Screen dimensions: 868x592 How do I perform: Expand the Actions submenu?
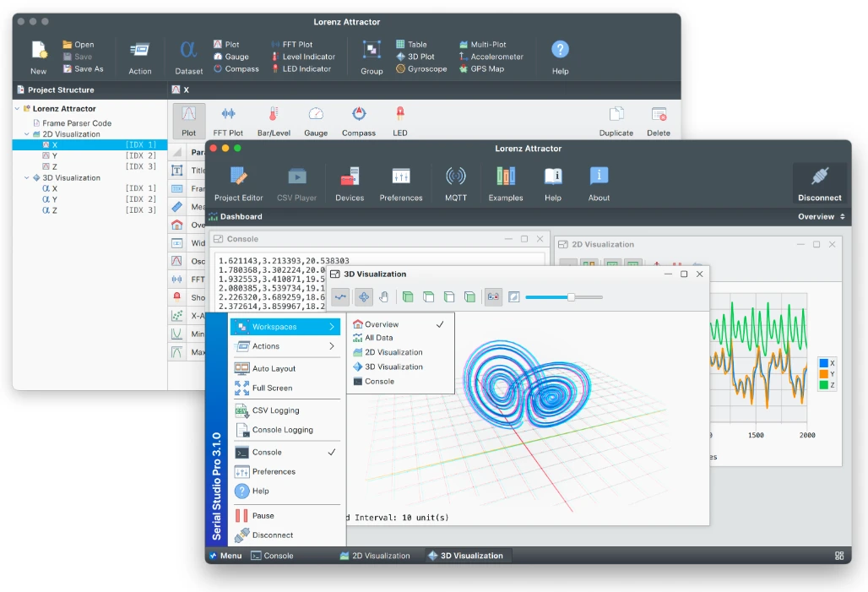[x=285, y=346]
